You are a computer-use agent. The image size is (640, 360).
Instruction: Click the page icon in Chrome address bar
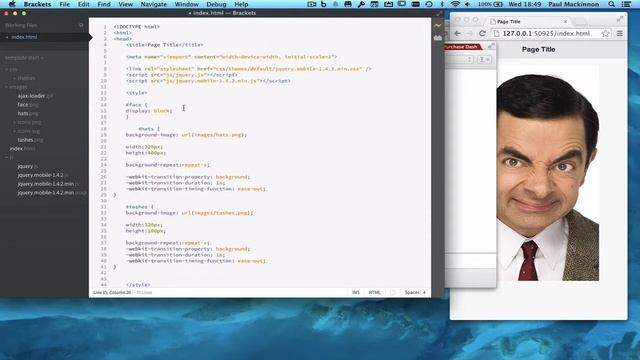(x=496, y=33)
